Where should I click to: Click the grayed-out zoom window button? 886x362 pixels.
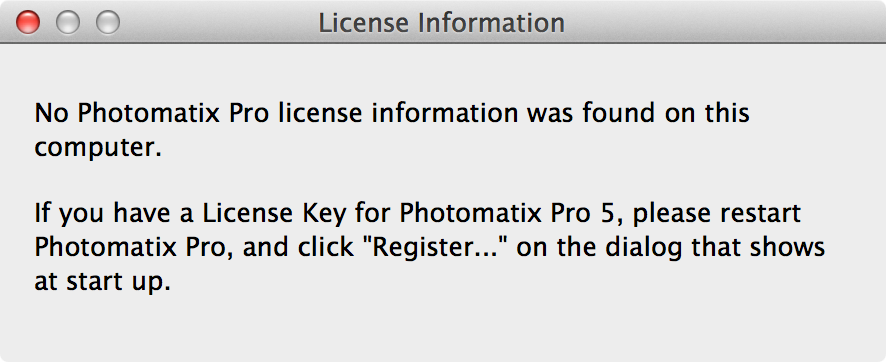[x=108, y=23]
